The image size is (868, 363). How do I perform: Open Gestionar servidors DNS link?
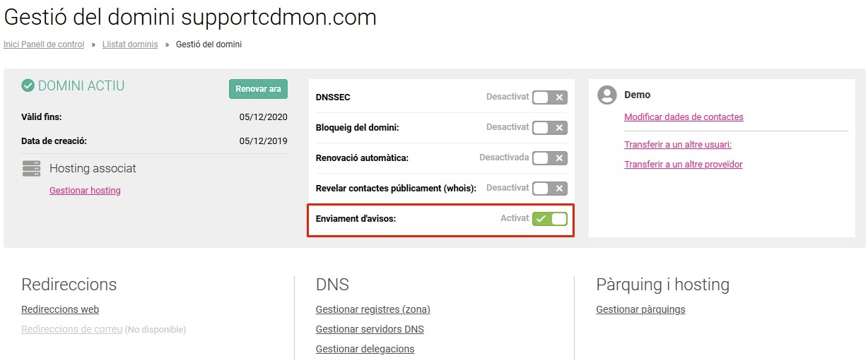point(370,329)
